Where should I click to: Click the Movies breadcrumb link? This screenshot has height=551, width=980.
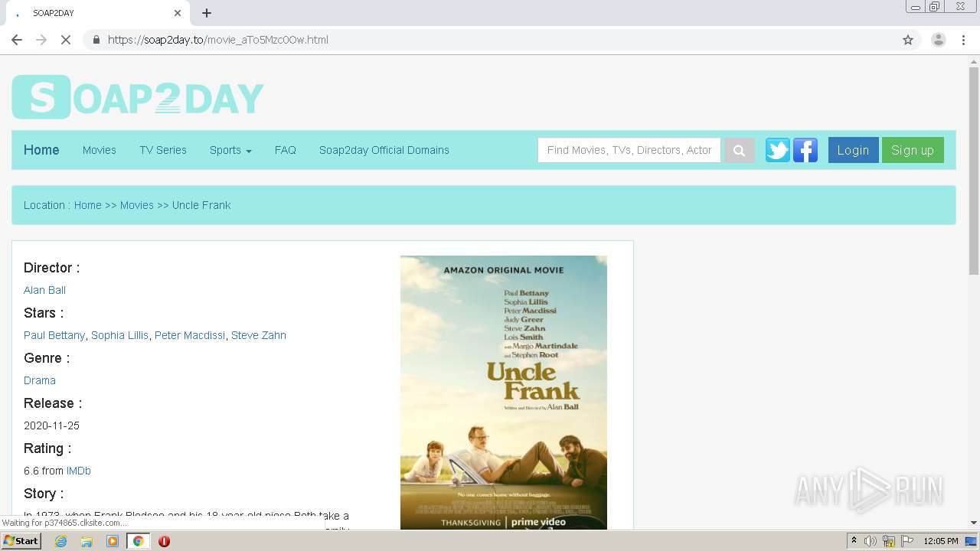(x=137, y=205)
